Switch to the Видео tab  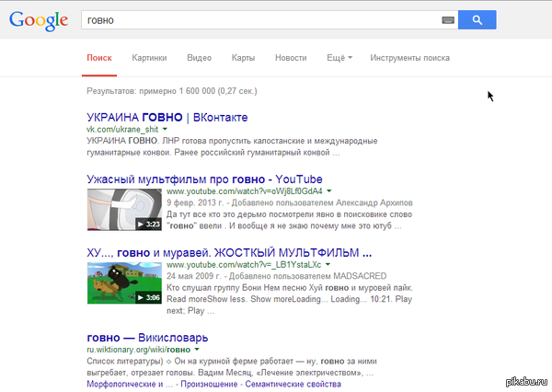pyautogui.click(x=199, y=58)
